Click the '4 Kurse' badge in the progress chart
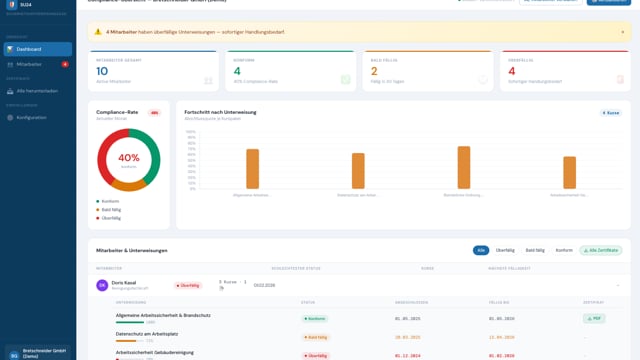The width and height of the screenshot is (640, 360). pyautogui.click(x=611, y=113)
